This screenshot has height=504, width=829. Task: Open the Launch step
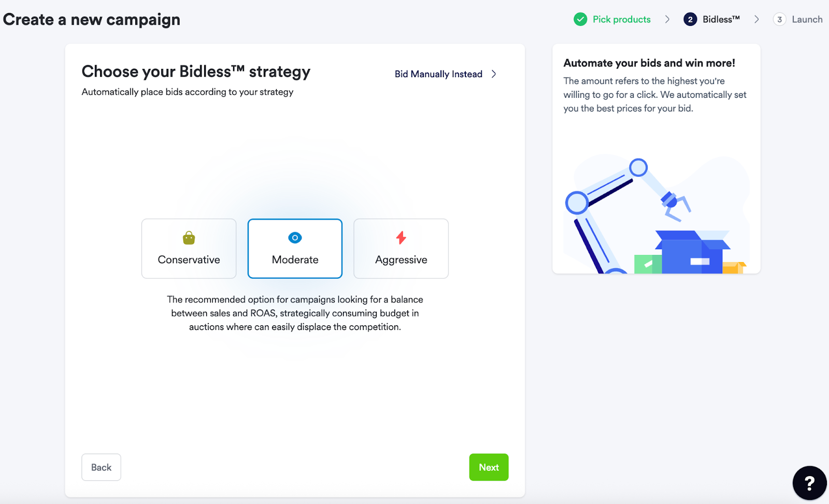tap(807, 19)
